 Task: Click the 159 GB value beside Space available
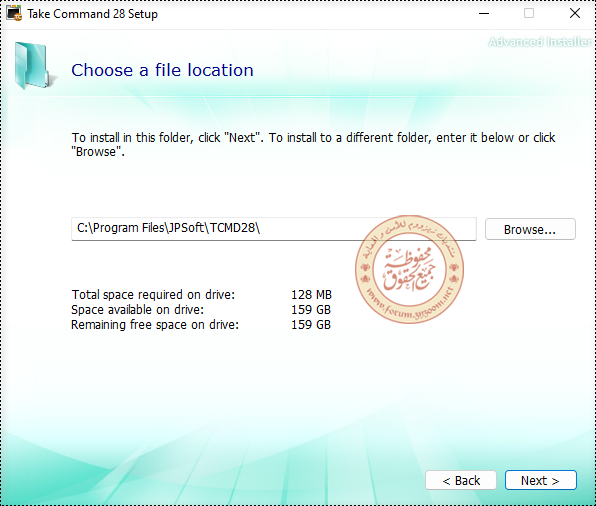(x=311, y=310)
